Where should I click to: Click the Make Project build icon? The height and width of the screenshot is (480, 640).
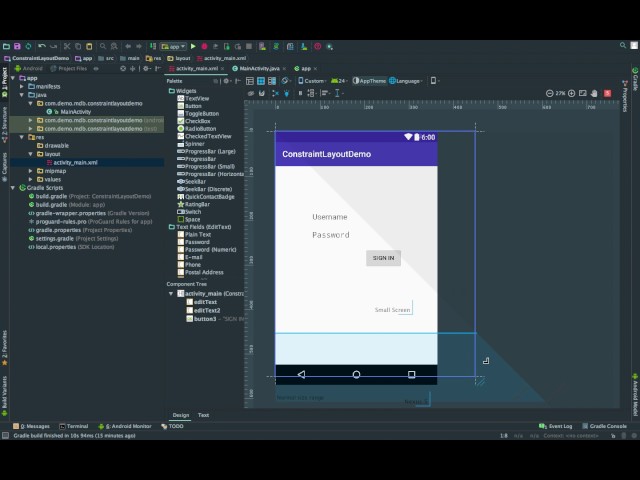(x=153, y=47)
